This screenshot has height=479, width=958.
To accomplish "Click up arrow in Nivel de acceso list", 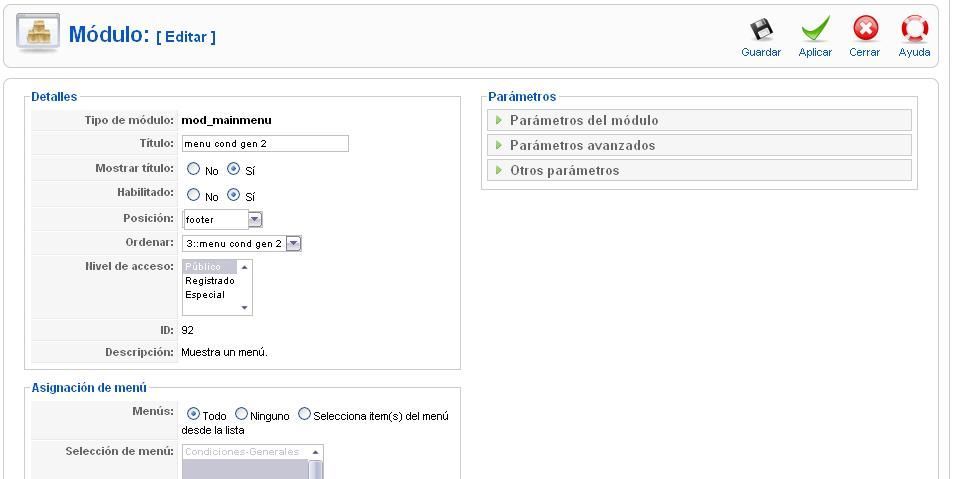I will tap(244, 267).
